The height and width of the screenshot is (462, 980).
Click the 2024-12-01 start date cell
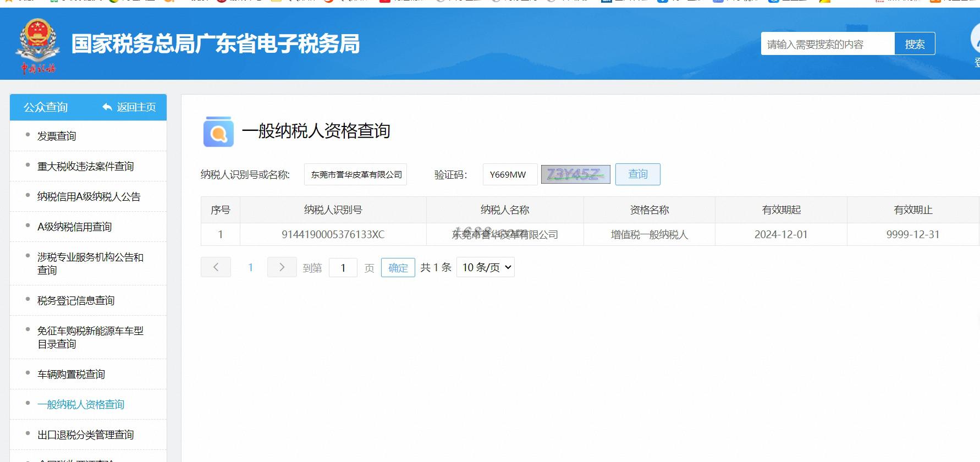point(781,234)
